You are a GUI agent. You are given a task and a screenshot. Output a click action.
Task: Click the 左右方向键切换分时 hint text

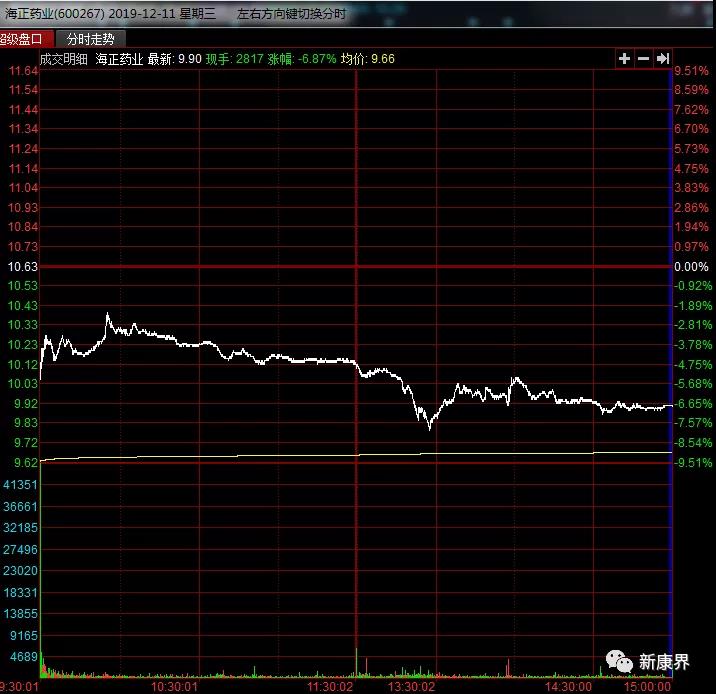tap(291, 14)
